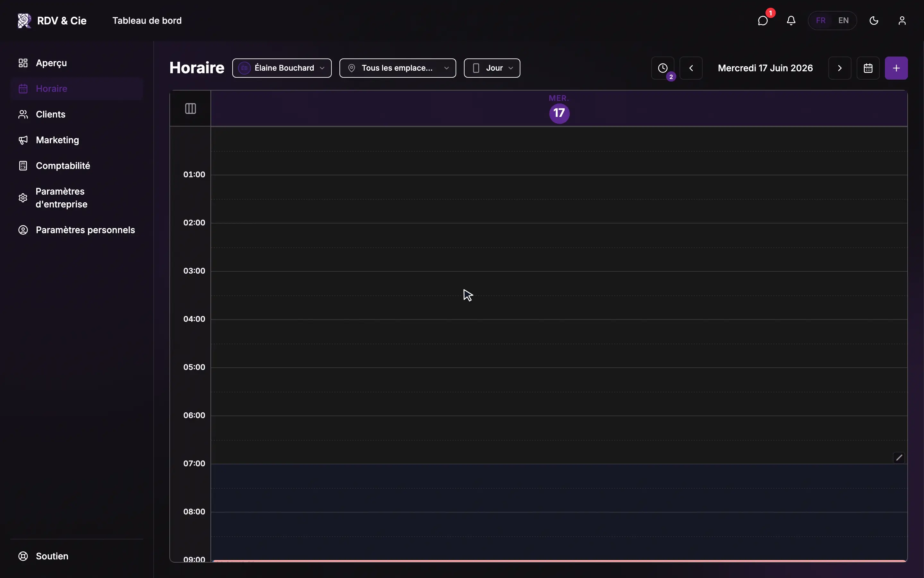Open Clients section
The image size is (924, 578).
tap(76, 114)
